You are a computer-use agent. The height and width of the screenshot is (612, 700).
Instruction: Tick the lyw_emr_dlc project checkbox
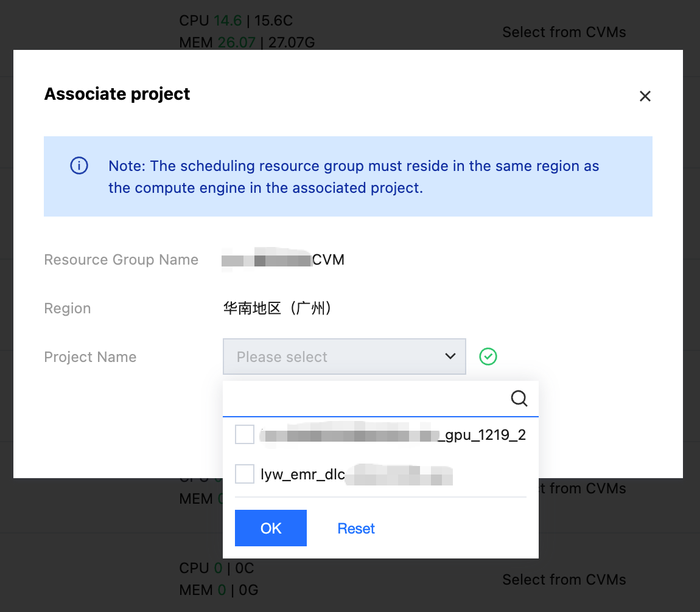point(245,474)
